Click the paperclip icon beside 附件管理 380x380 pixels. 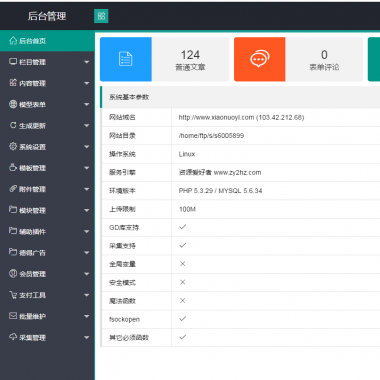tap(13, 189)
